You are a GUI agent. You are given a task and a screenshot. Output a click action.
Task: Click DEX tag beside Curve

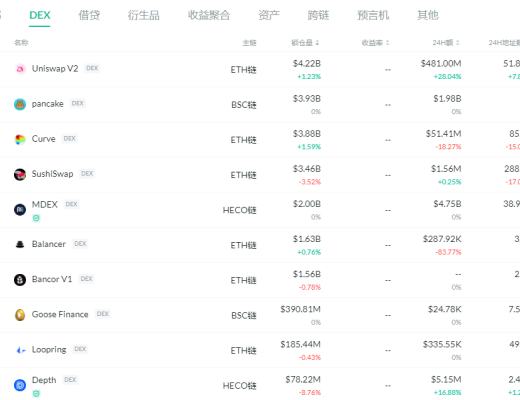70,138
